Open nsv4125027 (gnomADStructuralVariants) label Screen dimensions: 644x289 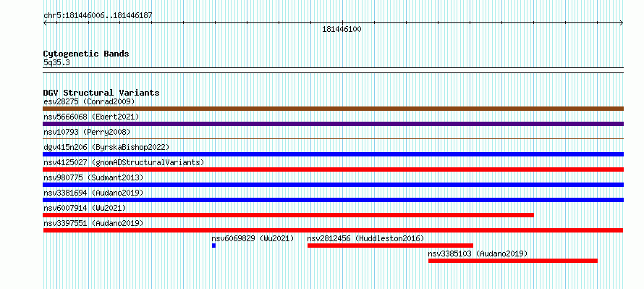pos(124,162)
